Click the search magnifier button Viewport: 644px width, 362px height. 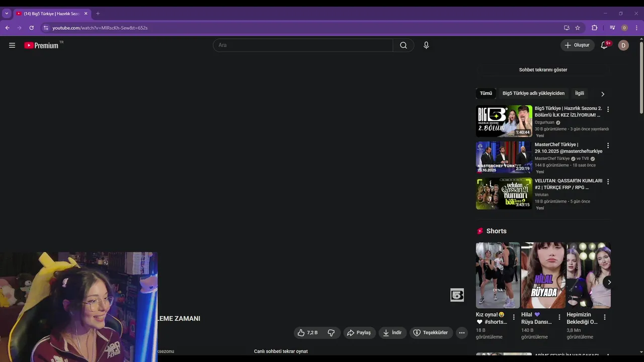[x=404, y=45]
